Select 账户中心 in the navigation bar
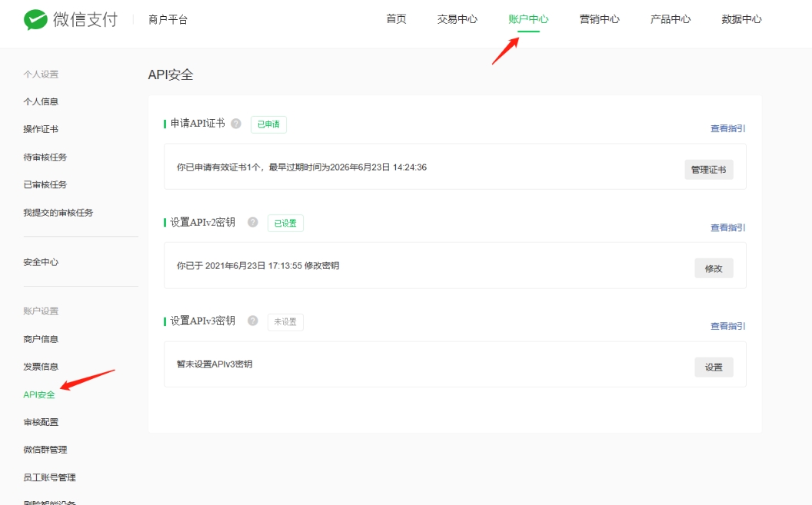This screenshot has height=505, width=812. 527,19
